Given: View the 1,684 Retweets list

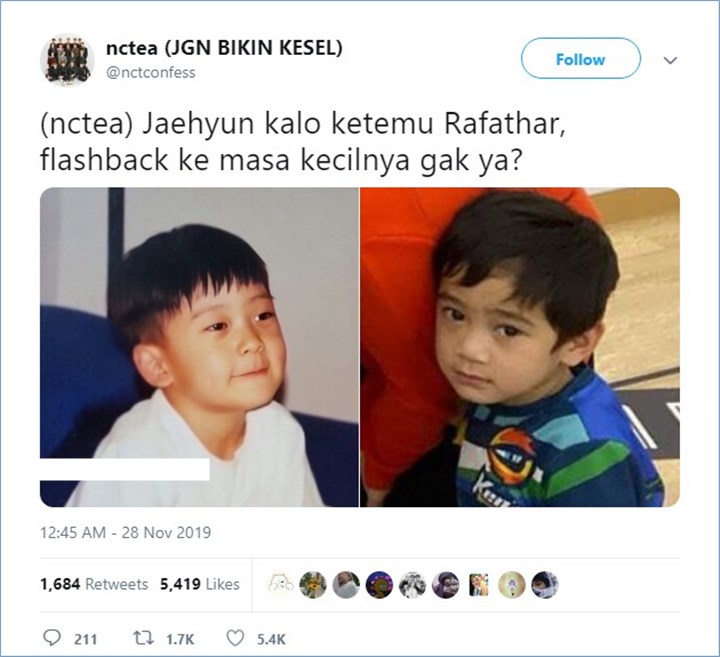Looking at the screenshot, I should point(94,584).
